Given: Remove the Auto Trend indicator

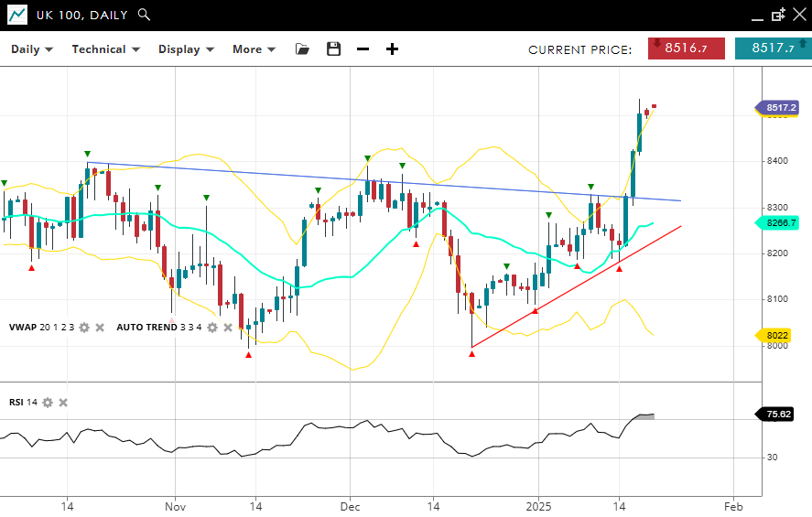Looking at the screenshot, I should 228,328.
